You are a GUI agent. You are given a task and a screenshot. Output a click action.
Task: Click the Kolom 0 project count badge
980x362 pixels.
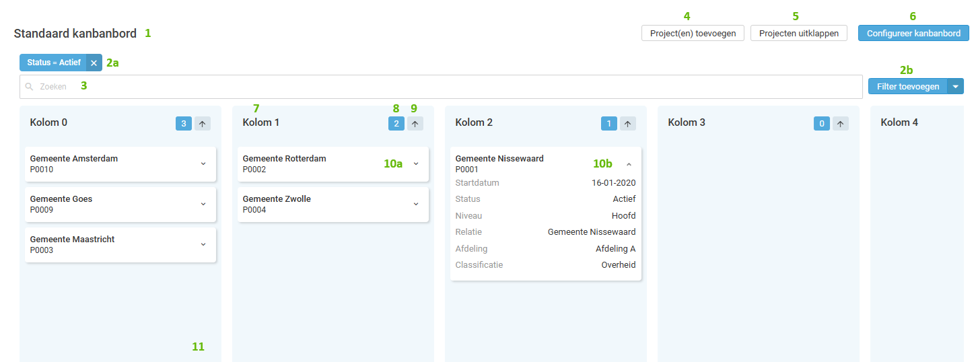183,123
